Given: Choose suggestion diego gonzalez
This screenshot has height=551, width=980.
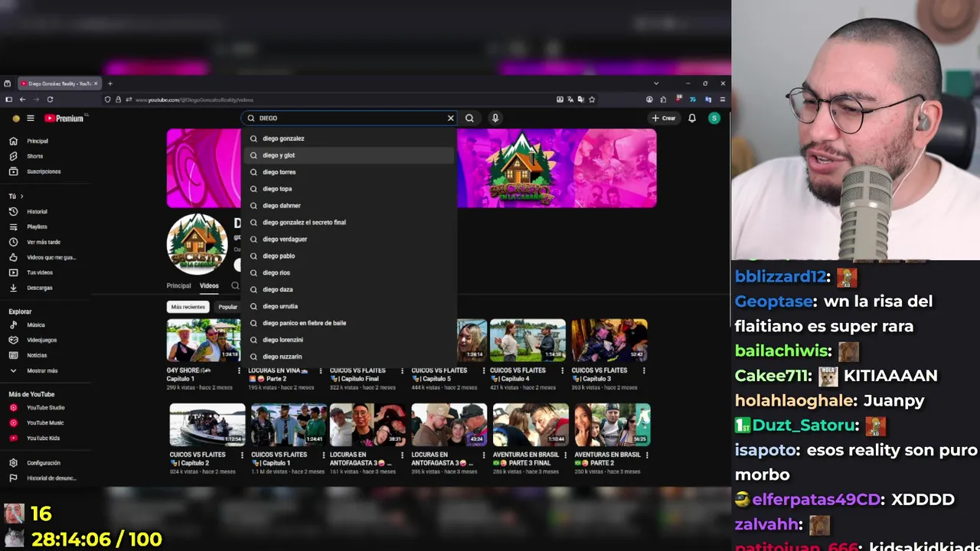Looking at the screenshot, I should (348, 139).
